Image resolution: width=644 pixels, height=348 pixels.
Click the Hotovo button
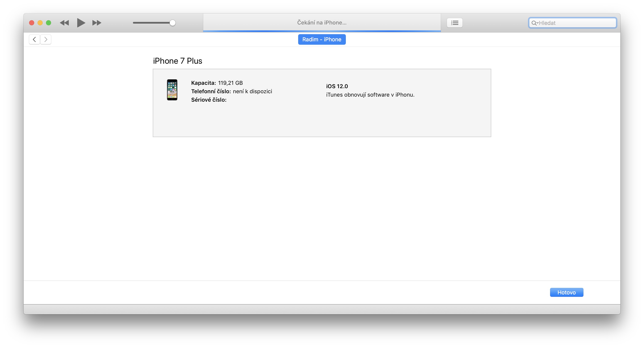click(566, 292)
